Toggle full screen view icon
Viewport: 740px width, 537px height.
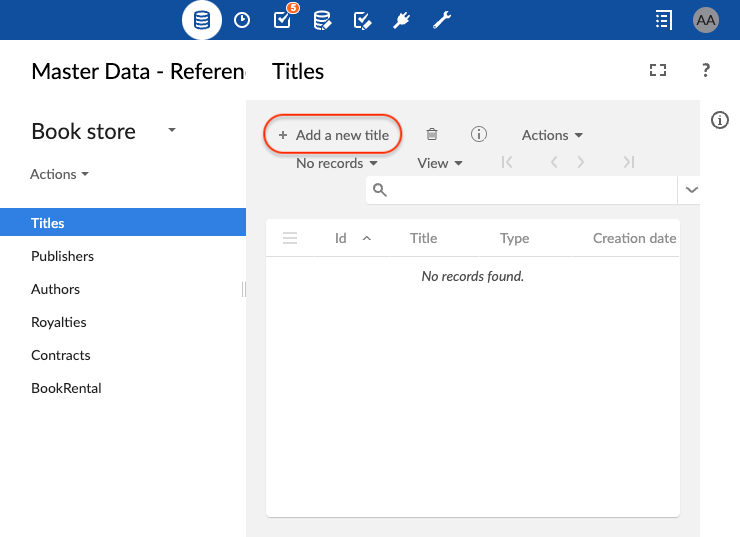click(657, 70)
